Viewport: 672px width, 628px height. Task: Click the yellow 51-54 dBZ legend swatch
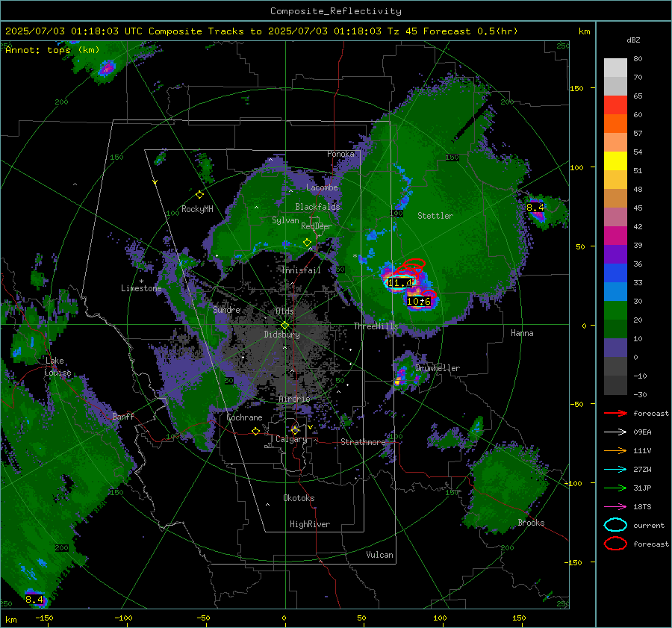pyautogui.click(x=615, y=161)
